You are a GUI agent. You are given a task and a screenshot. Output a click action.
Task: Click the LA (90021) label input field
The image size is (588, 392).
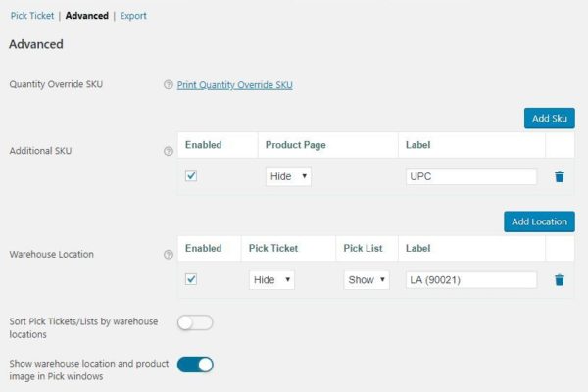470,280
